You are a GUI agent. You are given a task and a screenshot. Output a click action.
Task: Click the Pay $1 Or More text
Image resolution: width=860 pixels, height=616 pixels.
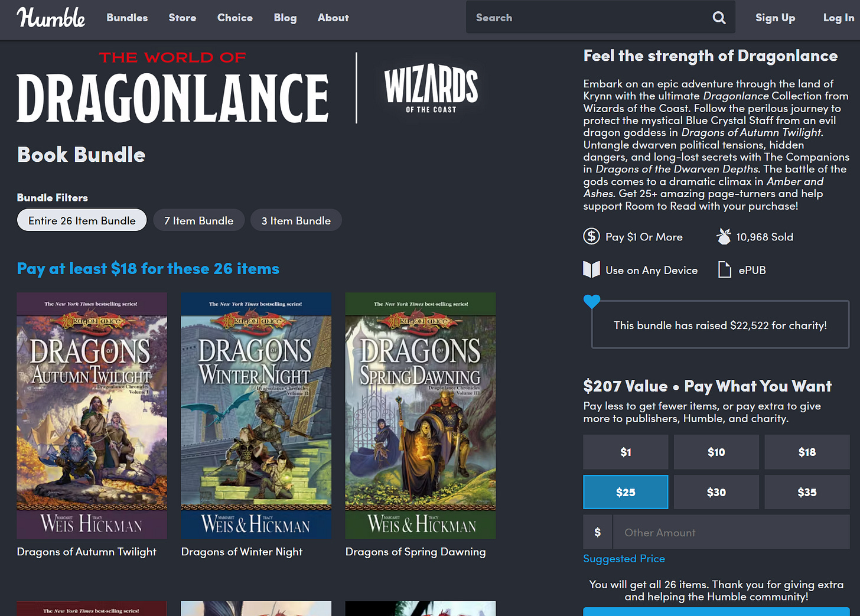pos(644,237)
